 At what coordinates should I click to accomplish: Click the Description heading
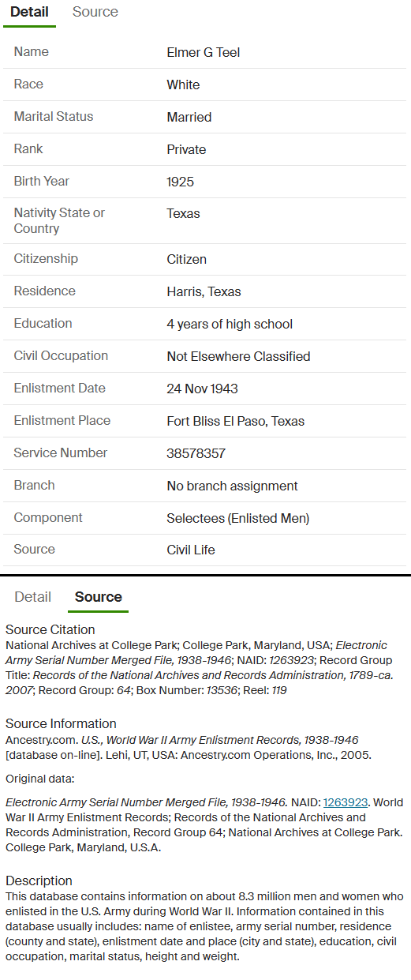39,880
